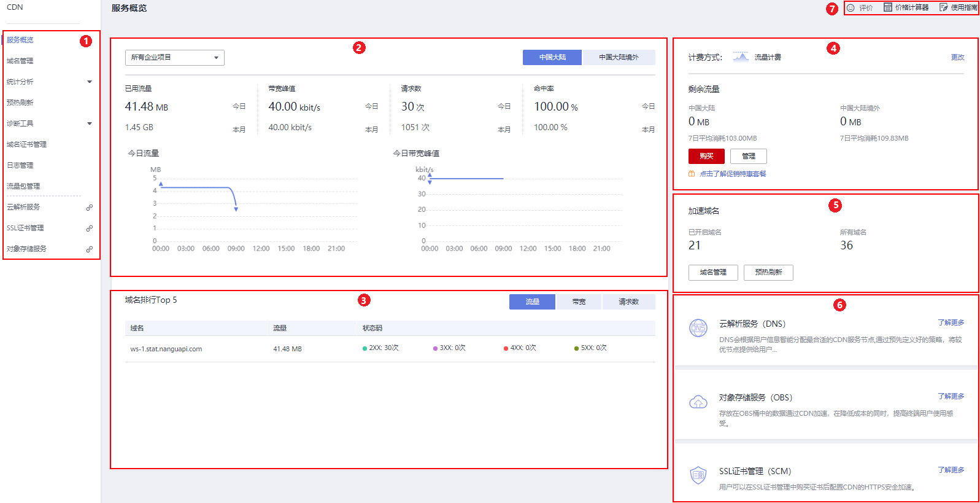Viewport: 980px width, 503px height.
Task: Click the 云解析服务 (DNS) card title
Action: (x=752, y=324)
